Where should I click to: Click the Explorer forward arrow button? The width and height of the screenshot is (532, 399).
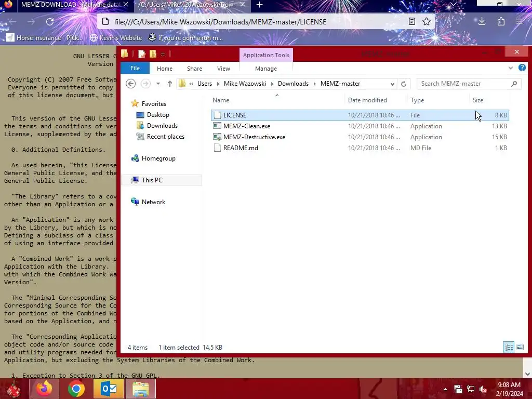[145, 84]
